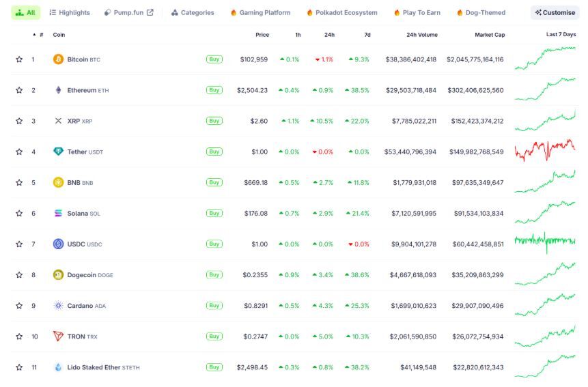Screen dimensions: 588x387
Task: Toggle the favorite star for XRP
Action: pos(19,121)
